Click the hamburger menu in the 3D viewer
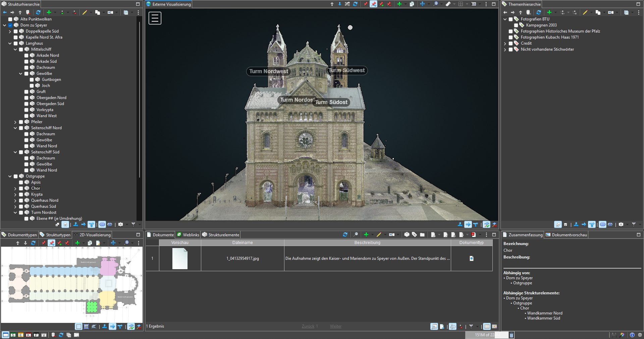Screen dimensions: 644x339 tap(155, 18)
